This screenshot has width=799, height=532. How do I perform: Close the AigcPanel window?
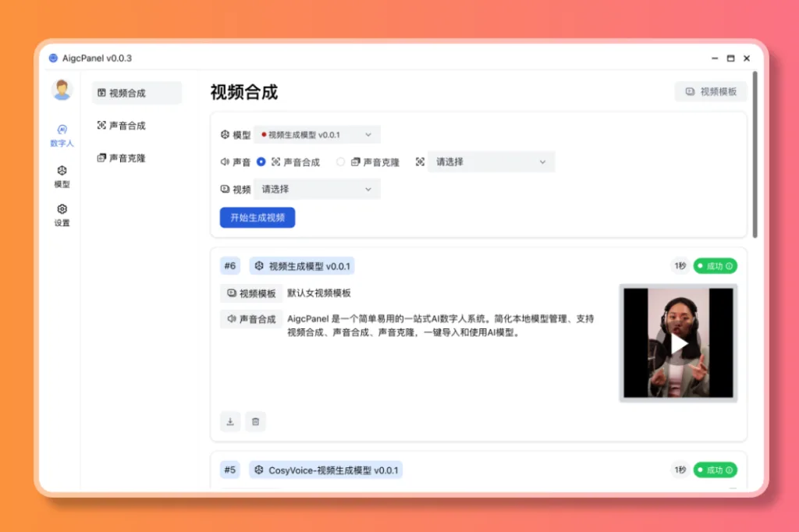[747, 58]
